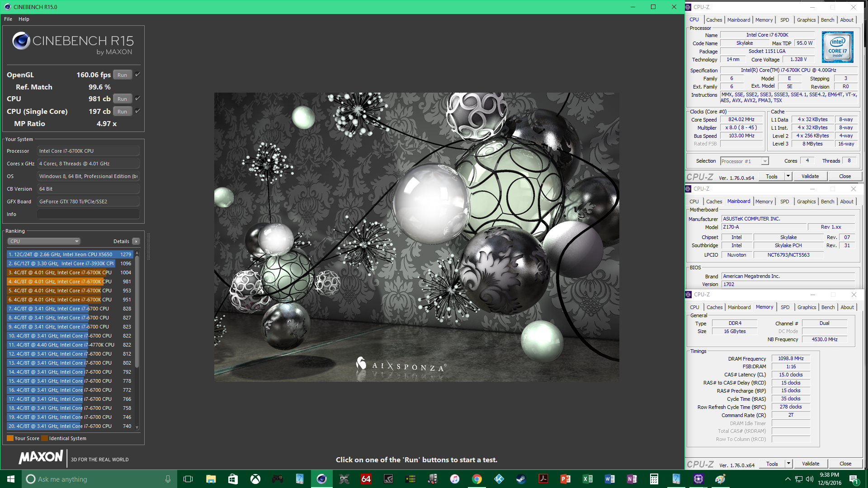Open Kodi from the taskbar

pos(499,479)
